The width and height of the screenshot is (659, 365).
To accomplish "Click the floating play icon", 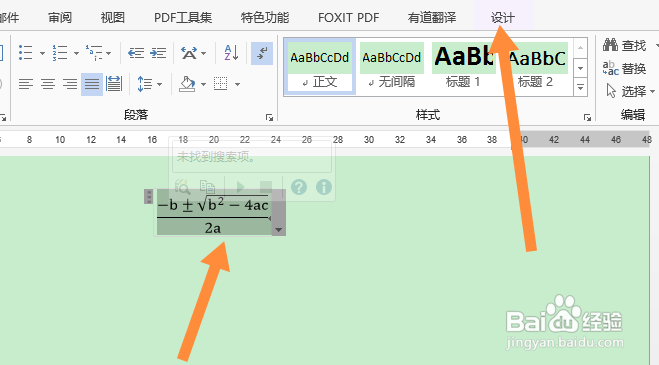I will tap(240, 187).
